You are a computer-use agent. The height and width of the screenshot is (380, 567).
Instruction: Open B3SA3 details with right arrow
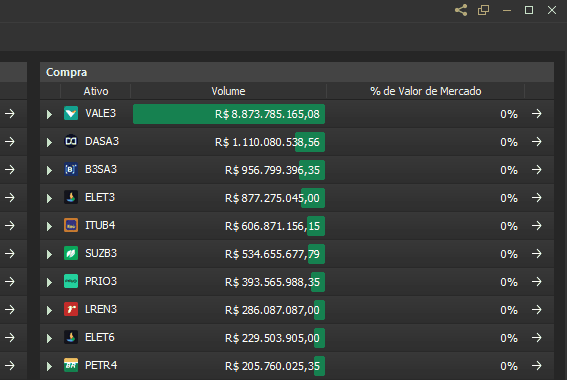tap(537, 170)
